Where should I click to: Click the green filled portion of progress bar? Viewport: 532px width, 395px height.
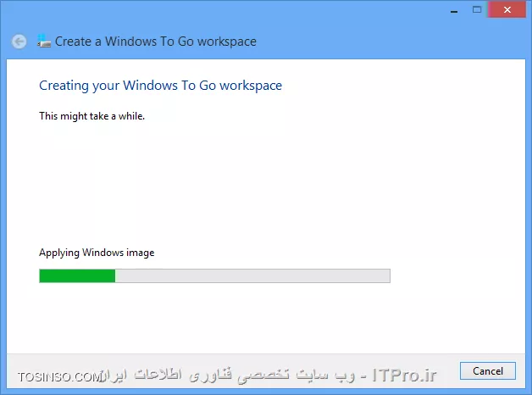pyautogui.click(x=77, y=275)
